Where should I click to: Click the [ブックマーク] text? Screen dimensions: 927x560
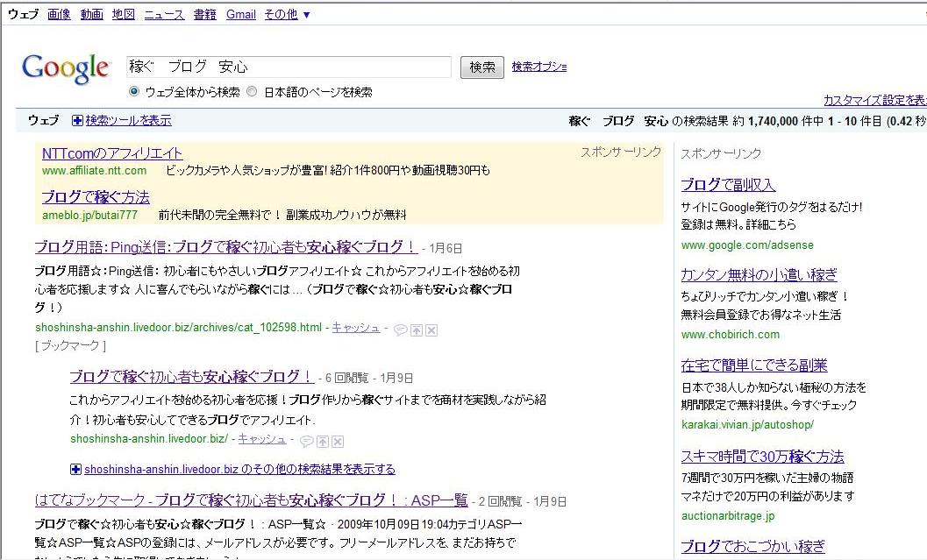coord(70,345)
